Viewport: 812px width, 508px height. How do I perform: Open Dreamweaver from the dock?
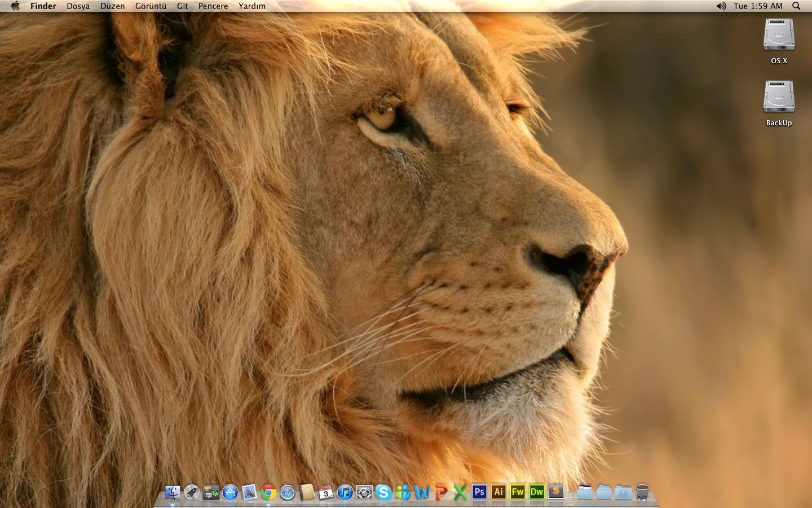(537, 492)
